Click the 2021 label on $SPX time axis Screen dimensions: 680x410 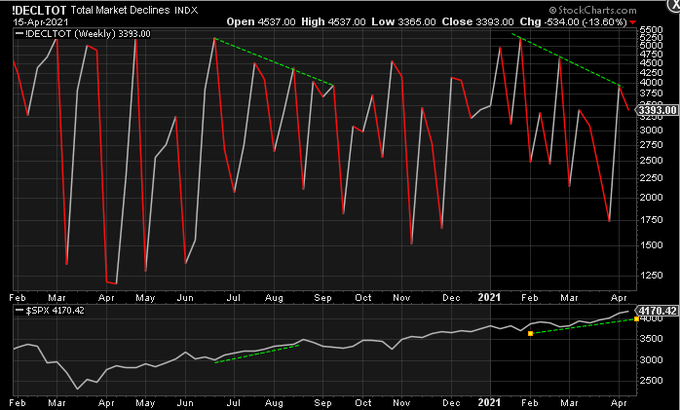coord(489,403)
